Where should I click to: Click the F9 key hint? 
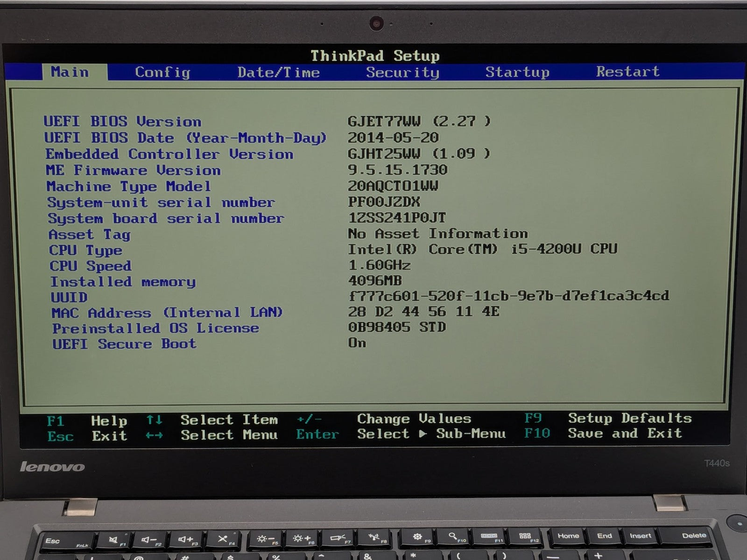533,418
